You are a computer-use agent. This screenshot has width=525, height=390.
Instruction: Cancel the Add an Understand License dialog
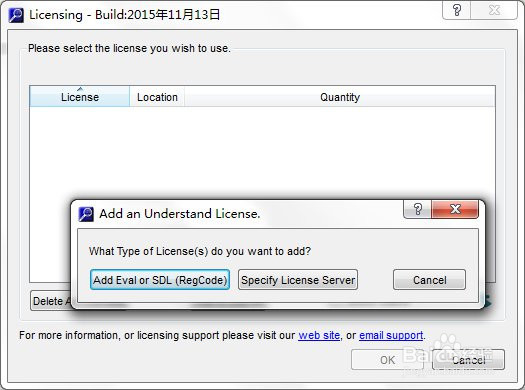tap(429, 280)
